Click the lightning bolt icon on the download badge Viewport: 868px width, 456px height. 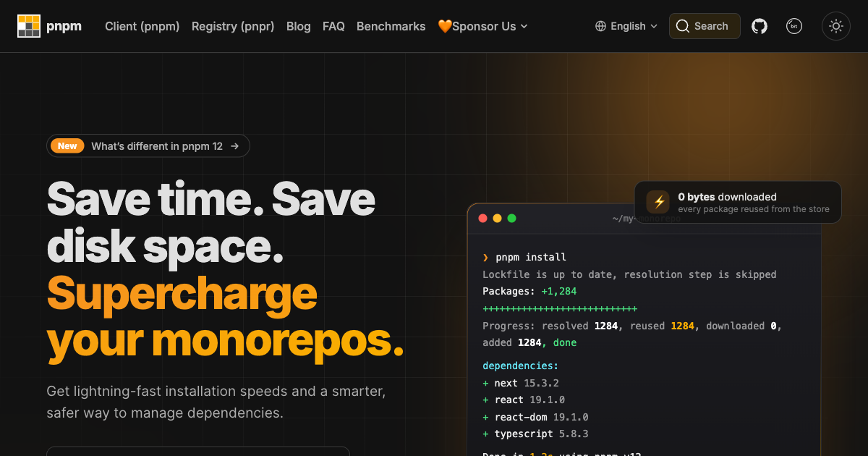click(658, 202)
